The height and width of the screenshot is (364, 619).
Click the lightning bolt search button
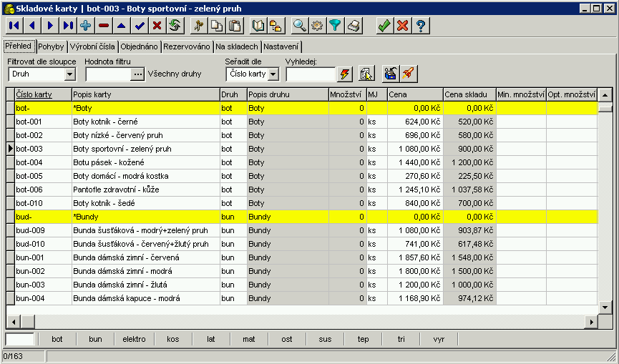[346, 74]
